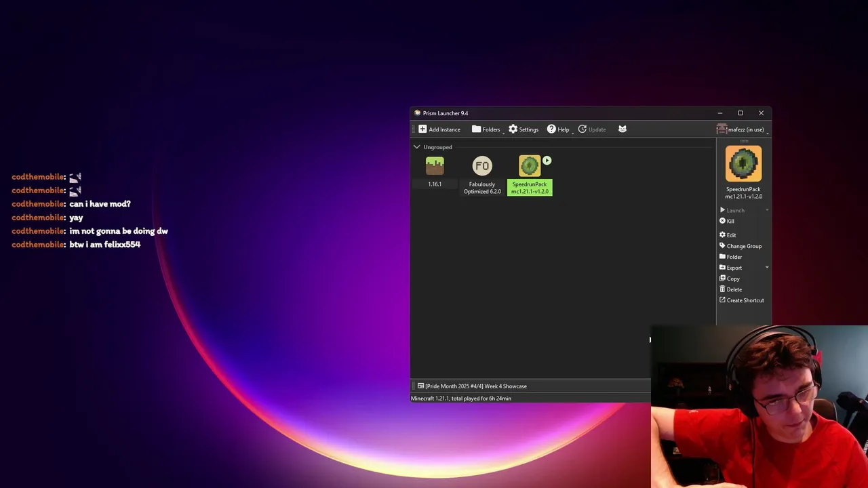Select the SpeedrunPack instance in the grid
868x488 pixels.
point(530,176)
